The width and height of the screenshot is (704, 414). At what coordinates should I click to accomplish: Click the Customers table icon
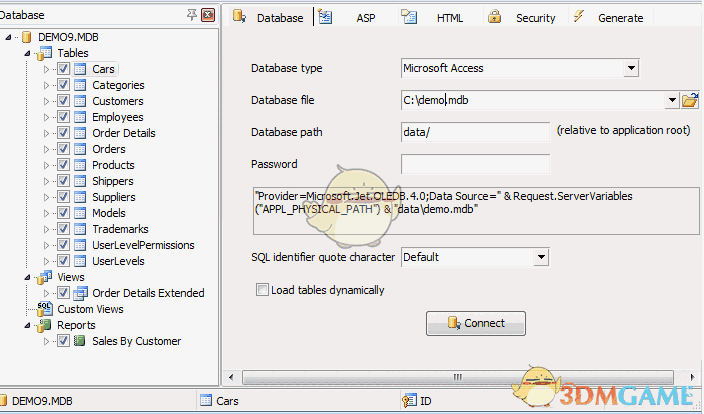pyautogui.click(x=80, y=101)
